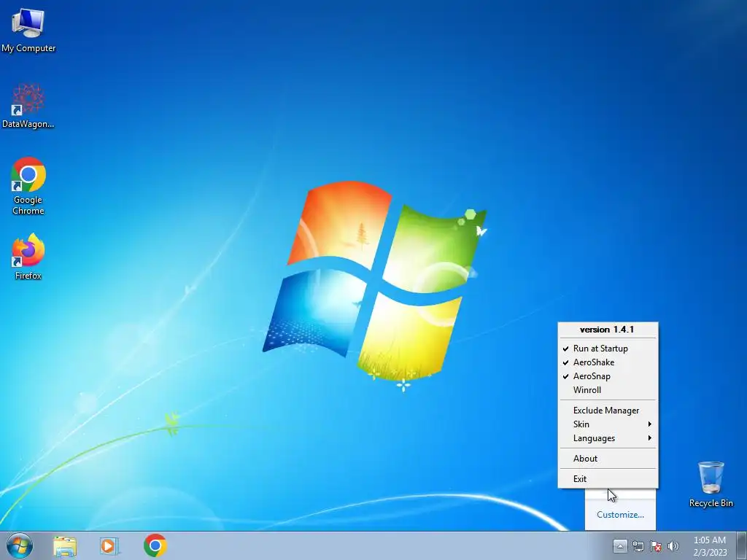This screenshot has width=747, height=560.
Task: Toggle the show hidden icons arrow
Action: [620, 545]
